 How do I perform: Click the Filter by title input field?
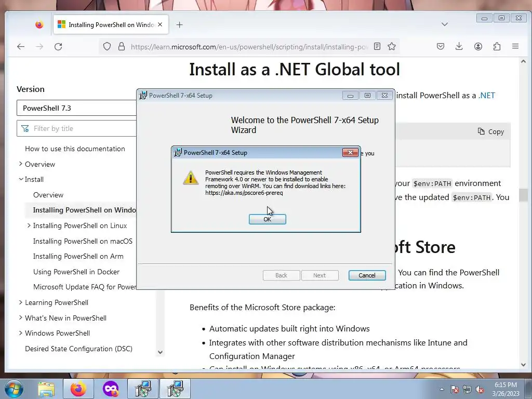tap(77, 128)
